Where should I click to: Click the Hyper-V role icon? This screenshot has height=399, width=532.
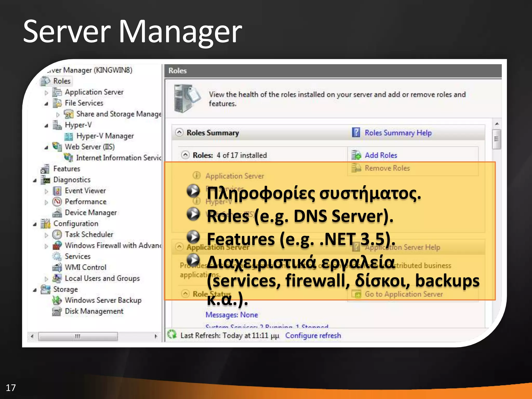(x=57, y=125)
